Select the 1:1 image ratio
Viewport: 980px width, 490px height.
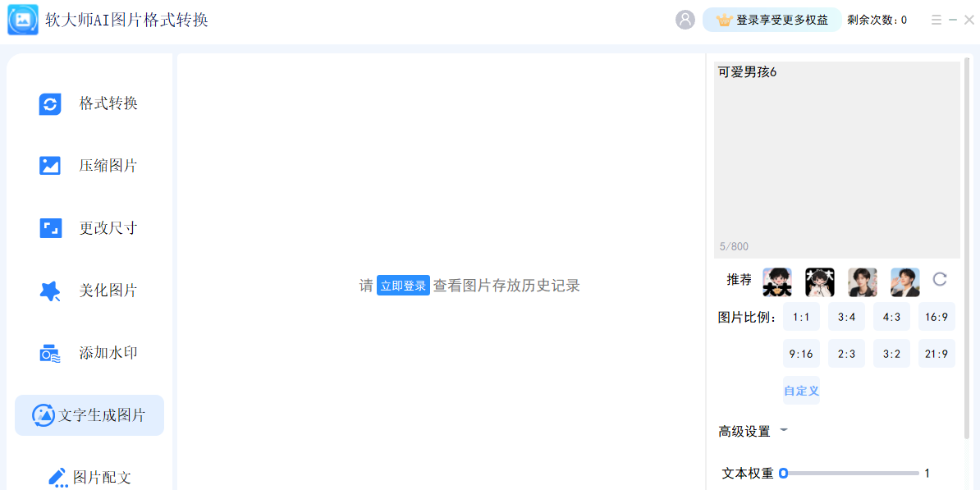[x=801, y=316]
